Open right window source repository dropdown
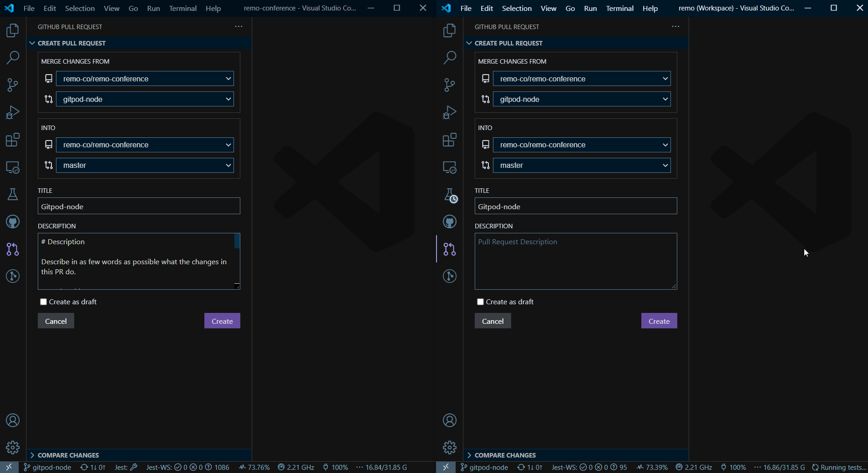The image size is (868, 473). 582,79
